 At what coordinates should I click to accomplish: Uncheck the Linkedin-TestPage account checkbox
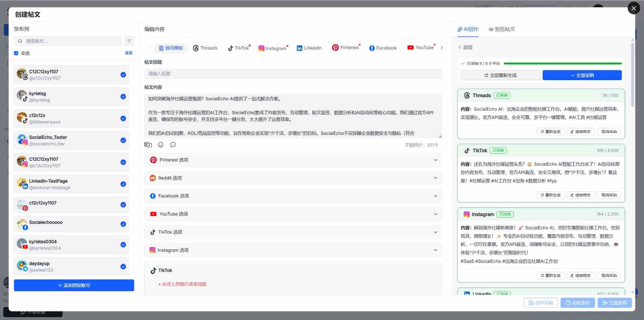tap(123, 184)
